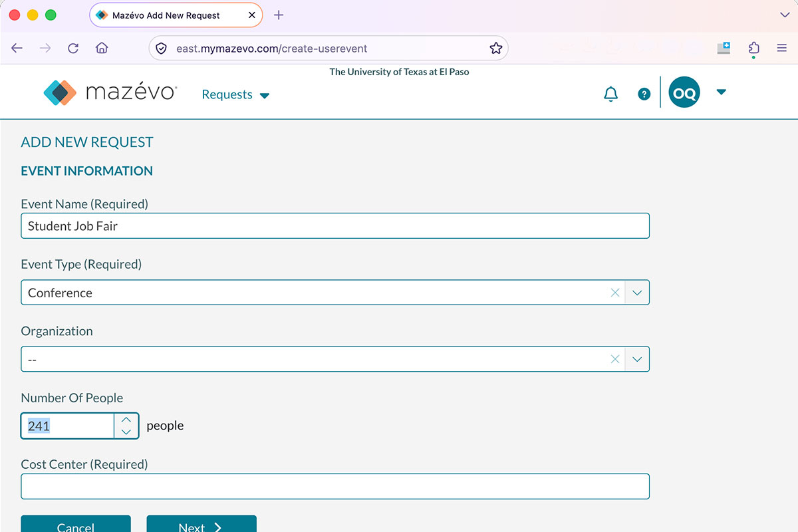Go forward in browser history
The width and height of the screenshot is (798, 532).
click(x=45, y=48)
